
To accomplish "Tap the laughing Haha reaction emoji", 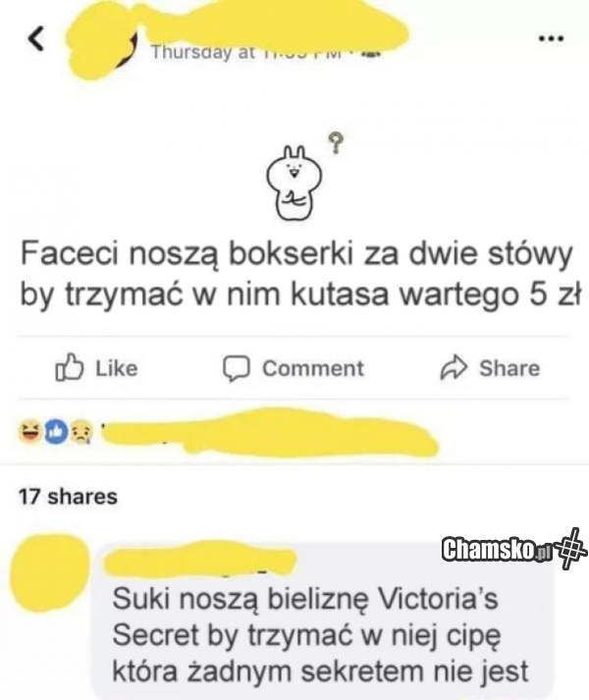I will (29, 431).
